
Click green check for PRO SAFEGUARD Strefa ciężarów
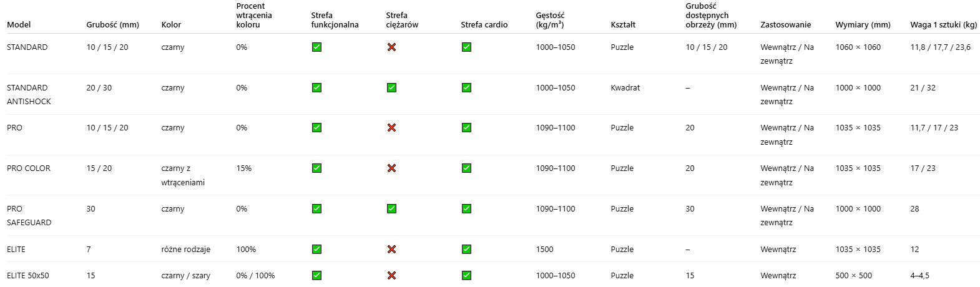click(391, 209)
